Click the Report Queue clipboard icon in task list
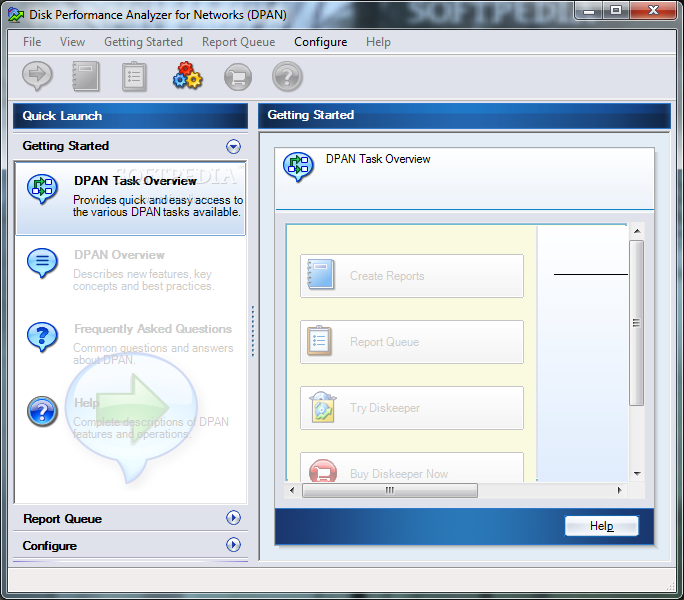This screenshot has width=684, height=600. tap(319, 340)
